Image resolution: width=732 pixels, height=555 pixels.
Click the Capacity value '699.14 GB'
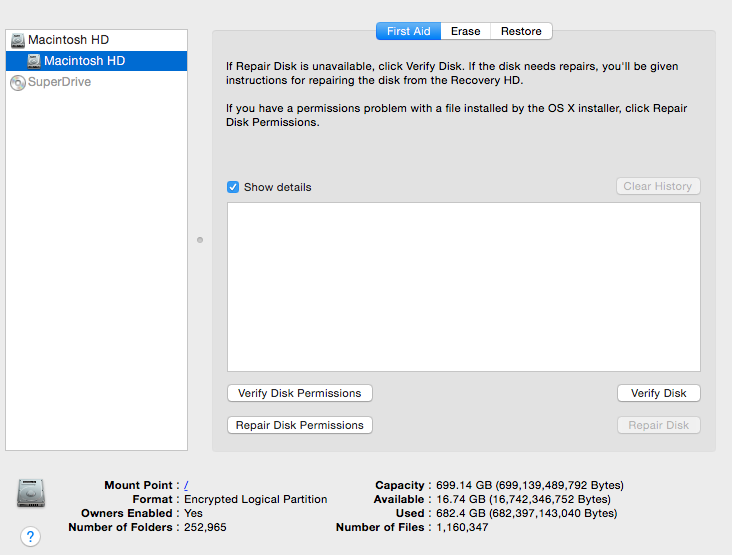click(x=464, y=485)
